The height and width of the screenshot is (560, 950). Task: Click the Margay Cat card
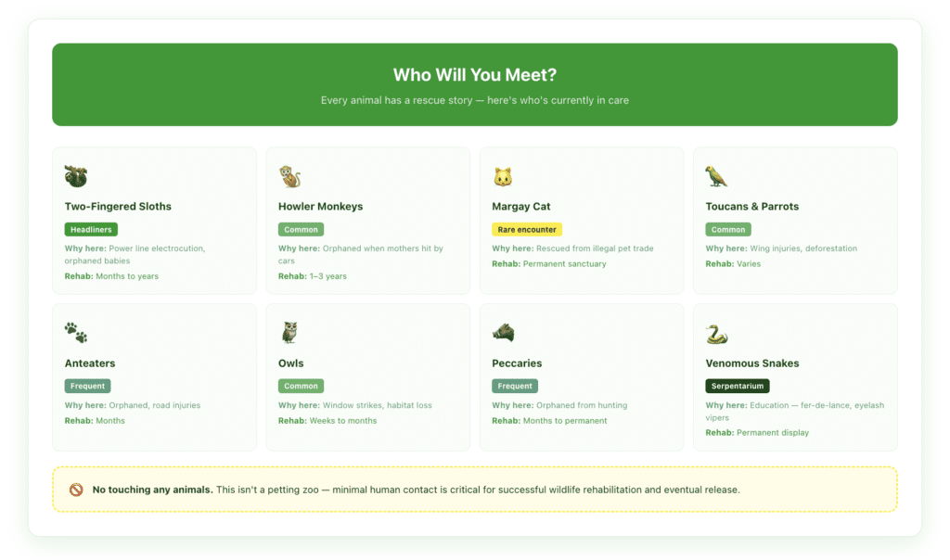point(582,220)
